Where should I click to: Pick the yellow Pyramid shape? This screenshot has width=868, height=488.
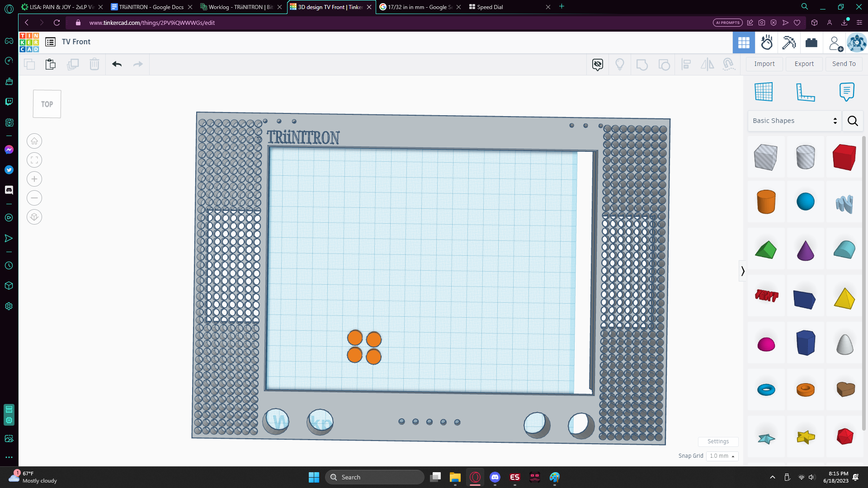pyautogui.click(x=844, y=298)
